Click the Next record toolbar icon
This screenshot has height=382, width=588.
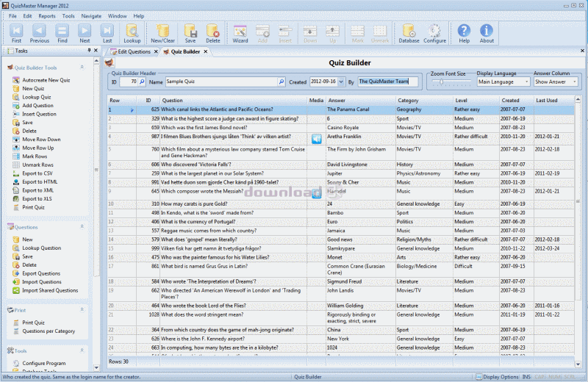(x=85, y=33)
